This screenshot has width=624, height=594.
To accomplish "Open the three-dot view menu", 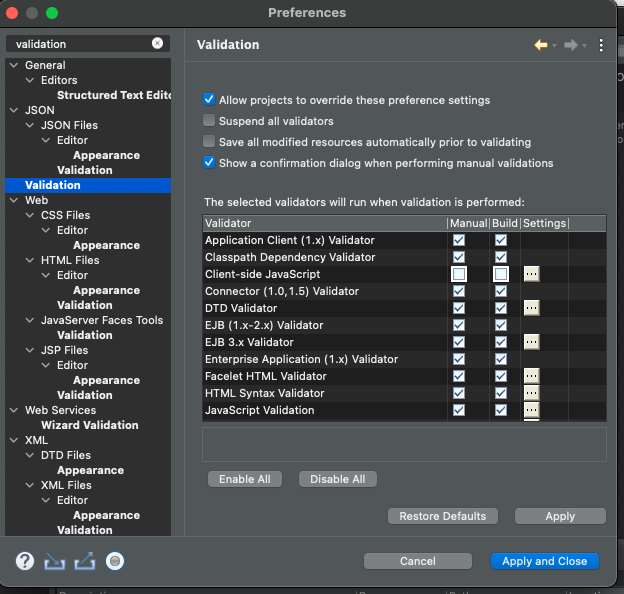I will 601,45.
